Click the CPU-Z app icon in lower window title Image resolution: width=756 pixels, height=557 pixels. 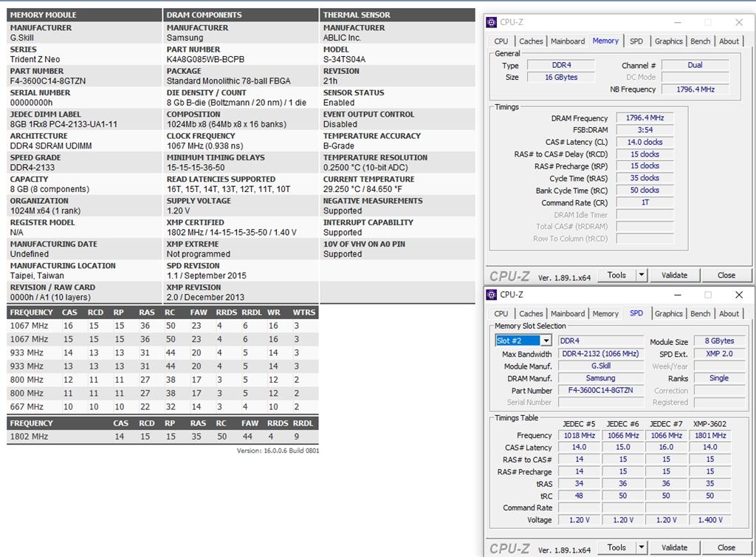pyautogui.click(x=491, y=295)
